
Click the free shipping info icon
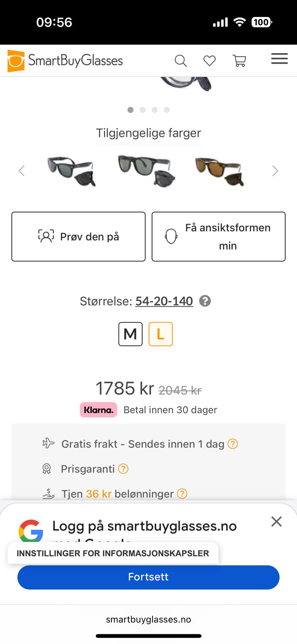(233, 444)
